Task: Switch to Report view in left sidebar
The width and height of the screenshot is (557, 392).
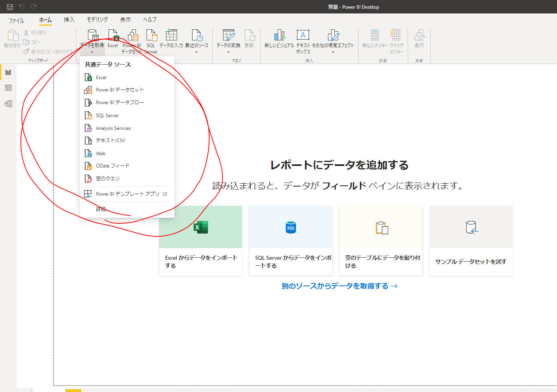Action: (x=8, y=72)
